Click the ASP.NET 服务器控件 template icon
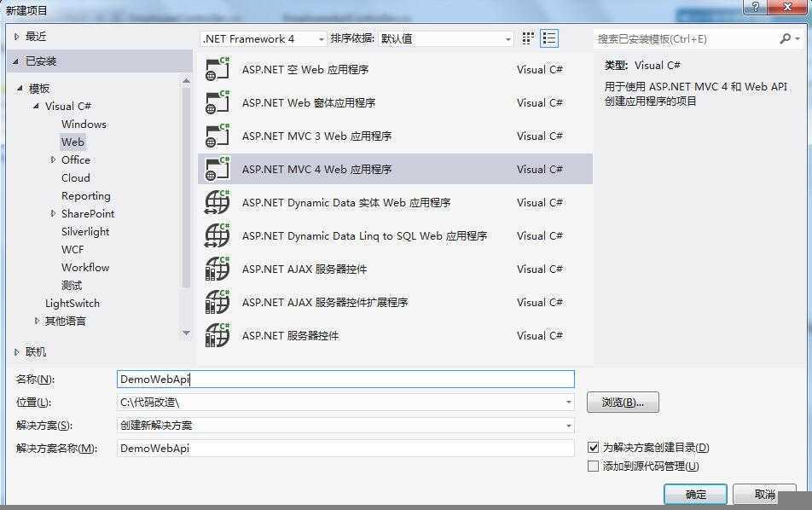This screenshot has height=510, width=812. tap(217, 335)
